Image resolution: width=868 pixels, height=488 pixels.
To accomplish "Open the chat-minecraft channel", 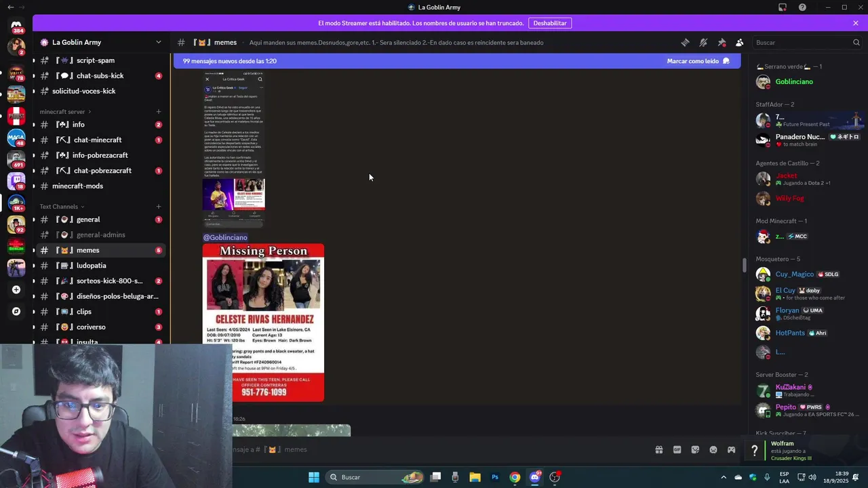I will click(101, 140).
